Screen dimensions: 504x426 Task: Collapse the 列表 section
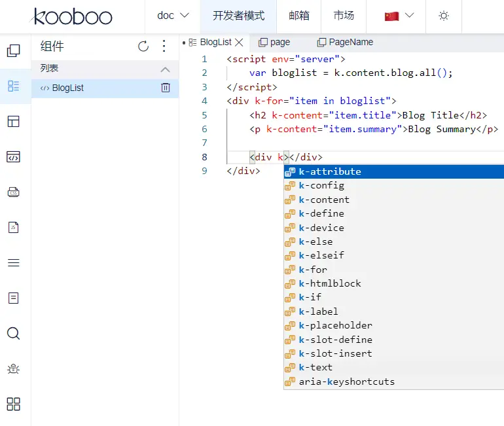[x=165, y=69]
